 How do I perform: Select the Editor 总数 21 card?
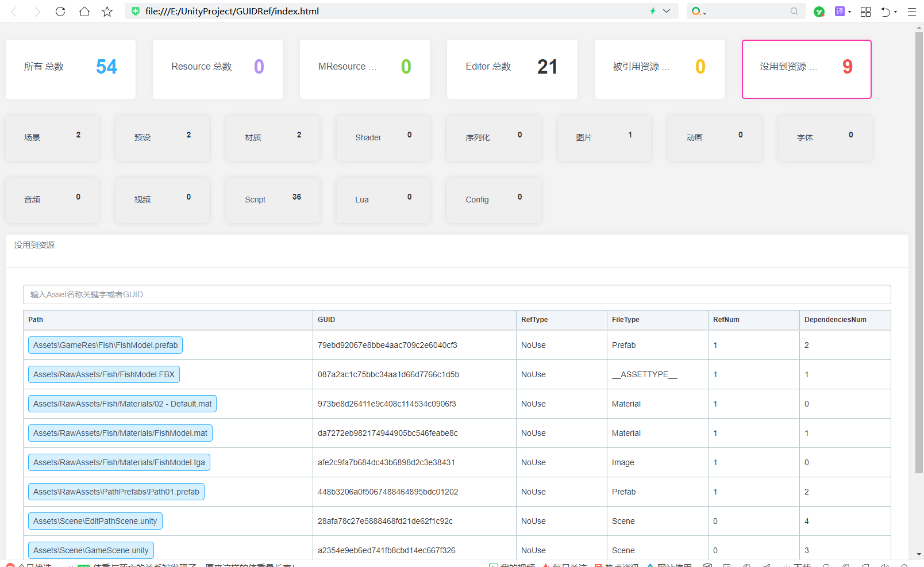(512, 69)
